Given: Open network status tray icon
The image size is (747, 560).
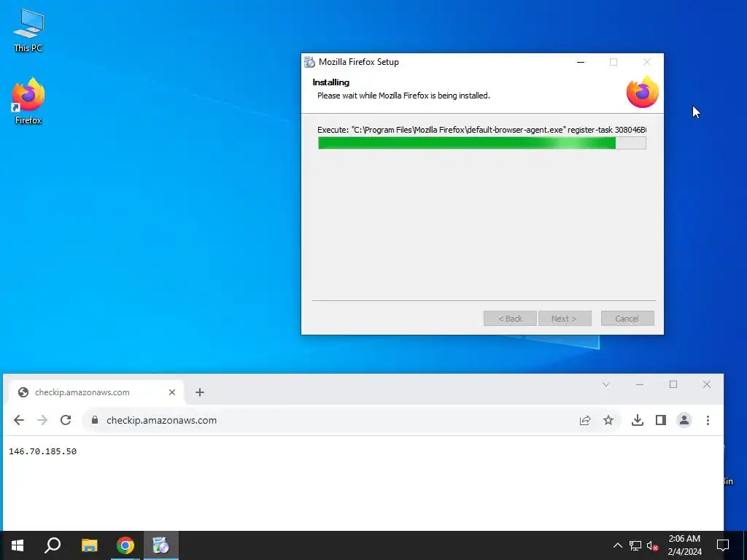Looking at the screenshot, I should click(635, 545).
